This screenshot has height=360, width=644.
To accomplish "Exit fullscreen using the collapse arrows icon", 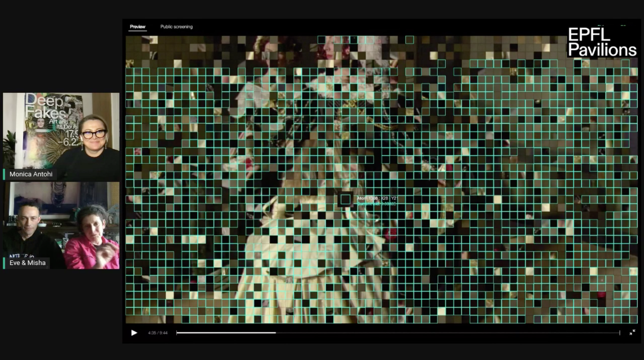I will click(632, 332).
